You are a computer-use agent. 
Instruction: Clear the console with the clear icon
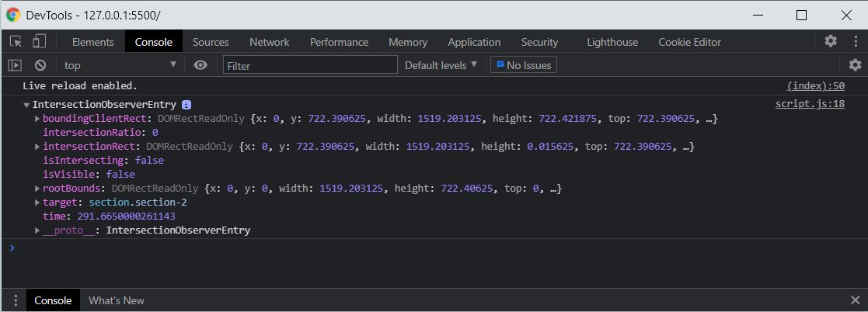tap(40, 65)
